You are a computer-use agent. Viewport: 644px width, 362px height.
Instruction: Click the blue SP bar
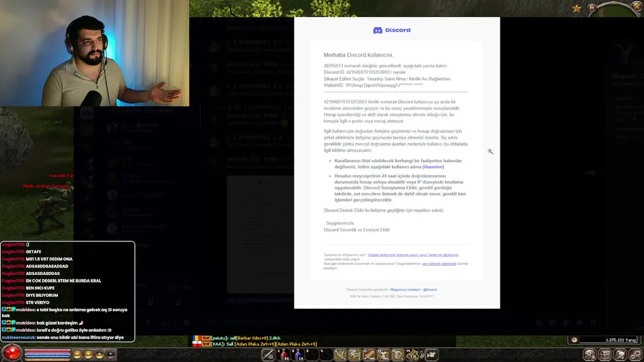[48, 355]
